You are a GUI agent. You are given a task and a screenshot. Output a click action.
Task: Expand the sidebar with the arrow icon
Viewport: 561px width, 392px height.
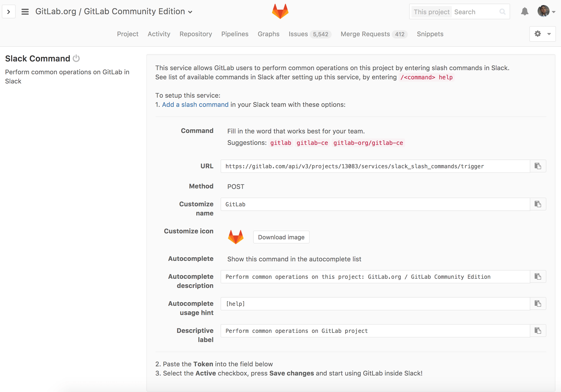pyautogui.click(x=8, y=11)
